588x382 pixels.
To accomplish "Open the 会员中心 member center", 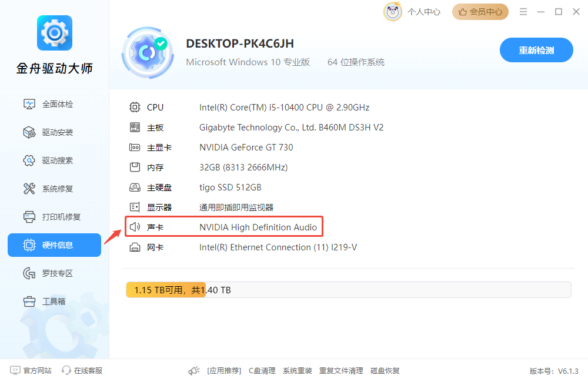I will click(x=480, y=12).
